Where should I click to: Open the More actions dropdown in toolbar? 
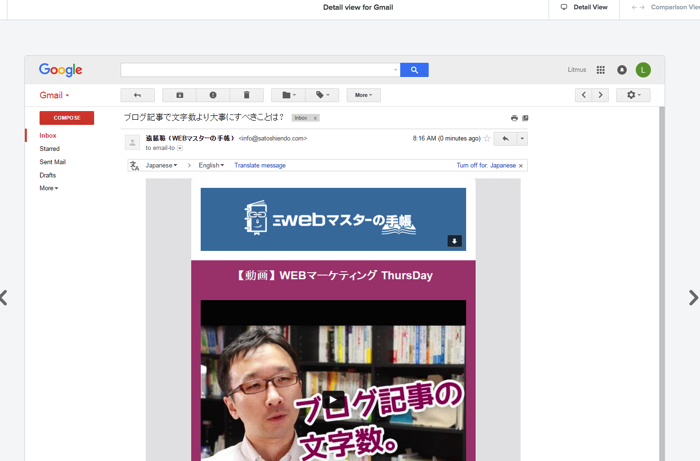pyautogui.click(x=363, y=95)
